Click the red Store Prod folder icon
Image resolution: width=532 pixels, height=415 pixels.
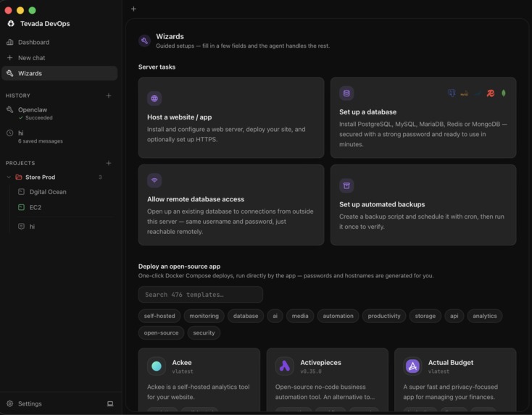tap(19, 177)
